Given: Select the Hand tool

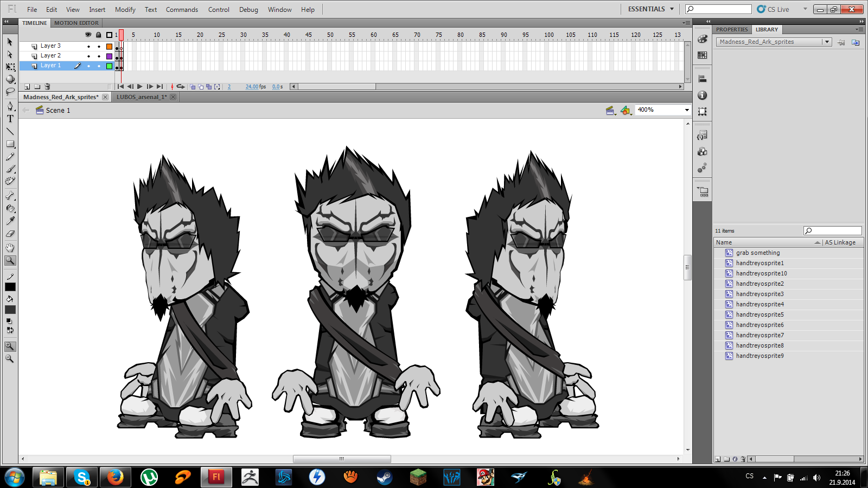Looking at the screenshot, I should [x=10, y=248].
